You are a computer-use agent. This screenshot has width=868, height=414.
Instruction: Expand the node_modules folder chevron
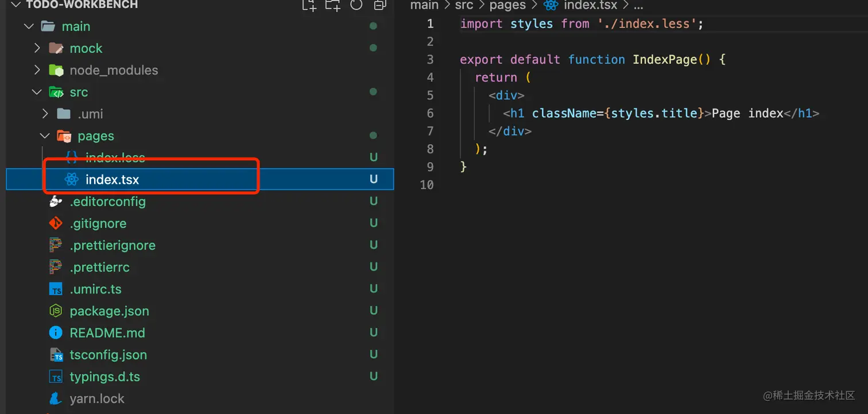pyautogui.click(x=37, y=70)
